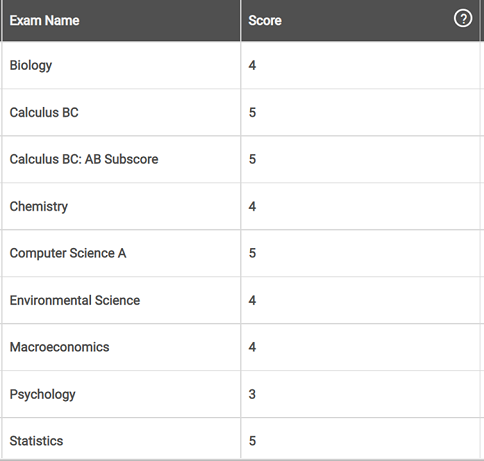Click the Psychology score value 3

click(252, 394)
